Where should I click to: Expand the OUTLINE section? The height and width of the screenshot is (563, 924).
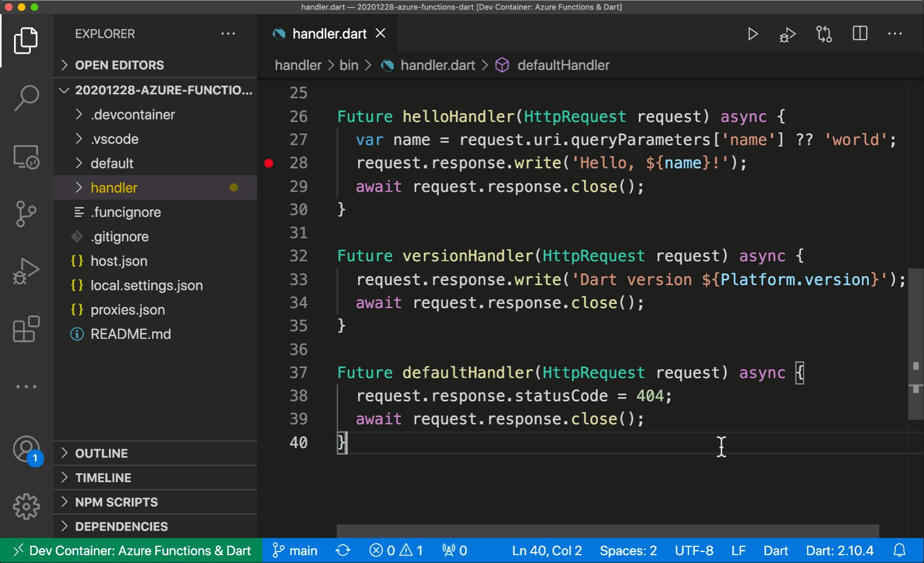coord(155,453)
